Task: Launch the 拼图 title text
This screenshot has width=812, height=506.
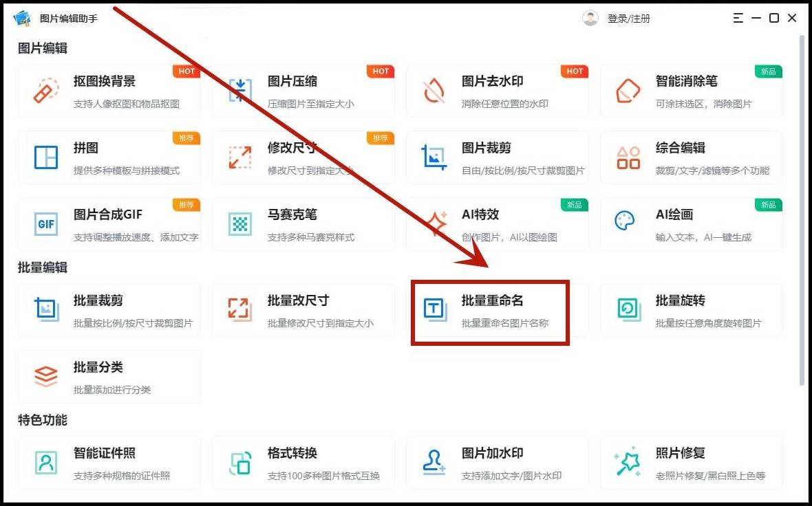Action: pos(85,148)
